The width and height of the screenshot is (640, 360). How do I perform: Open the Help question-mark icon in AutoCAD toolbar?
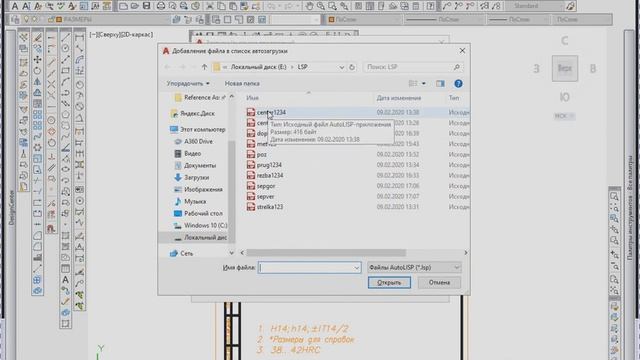click(430, 6)
